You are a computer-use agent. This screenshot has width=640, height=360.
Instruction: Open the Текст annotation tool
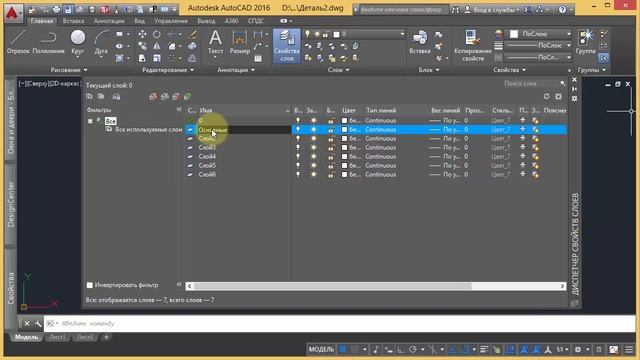pos(216,42)
